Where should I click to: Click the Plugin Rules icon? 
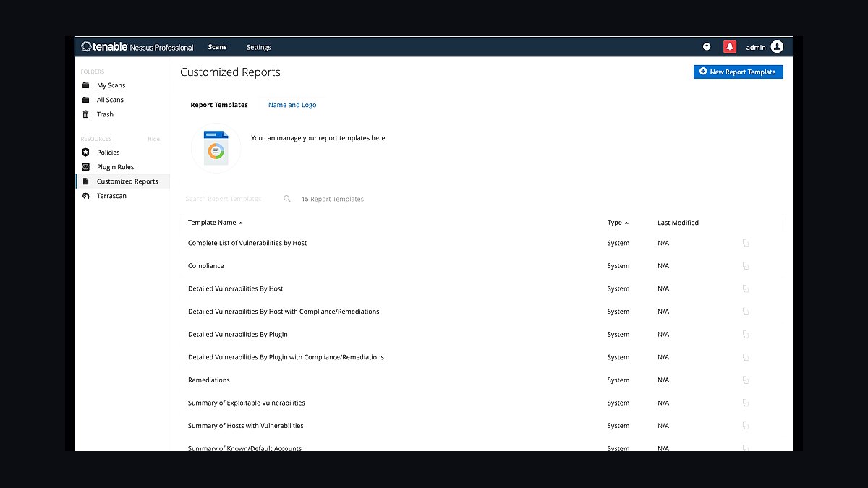coord(86,167)
